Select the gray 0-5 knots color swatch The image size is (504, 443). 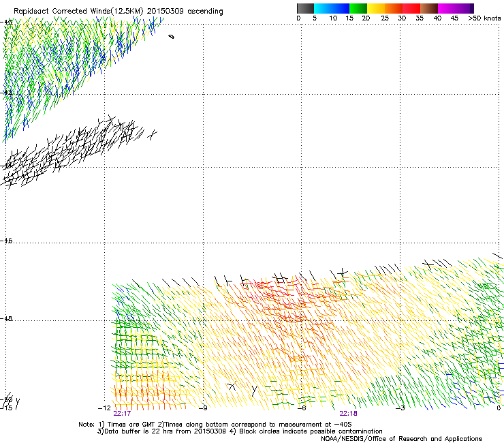coord(305,8)
